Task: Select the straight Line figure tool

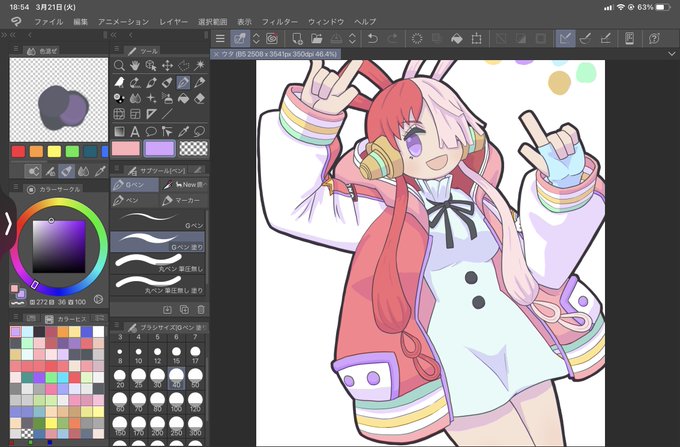Action: click(x=167, y=114)
